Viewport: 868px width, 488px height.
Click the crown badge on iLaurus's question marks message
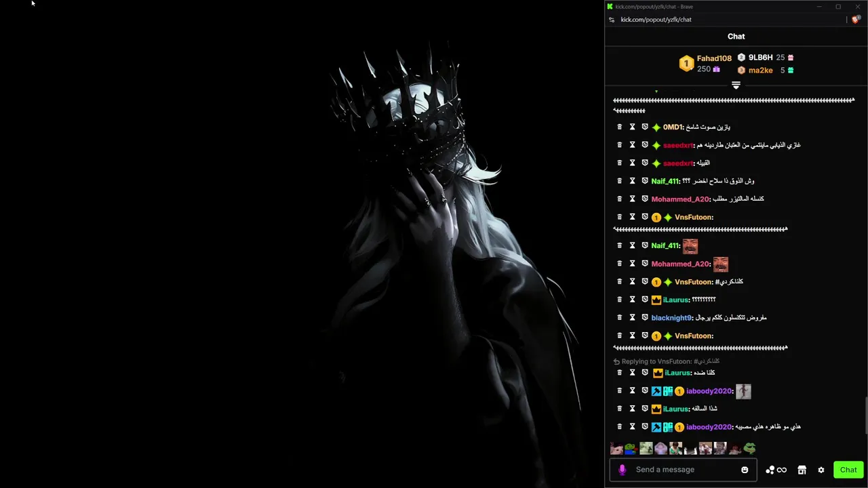[x=656, y=300]
